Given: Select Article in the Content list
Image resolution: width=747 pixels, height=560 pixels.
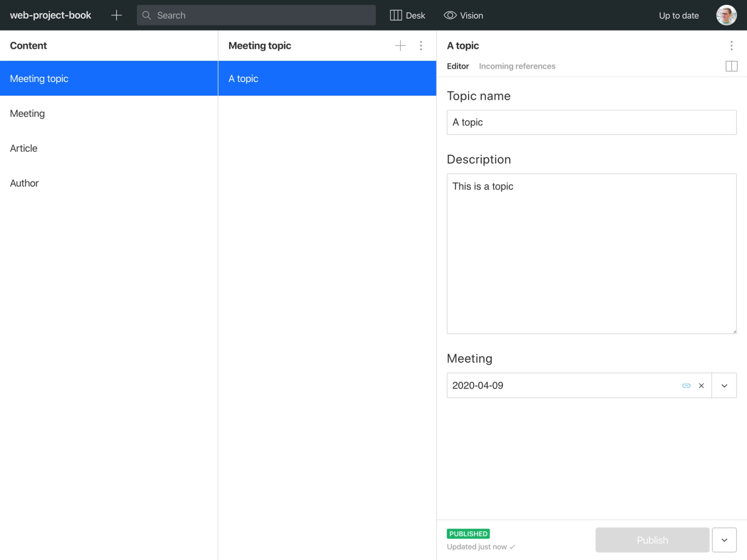Looking at the screenshot, I should 109,148.
